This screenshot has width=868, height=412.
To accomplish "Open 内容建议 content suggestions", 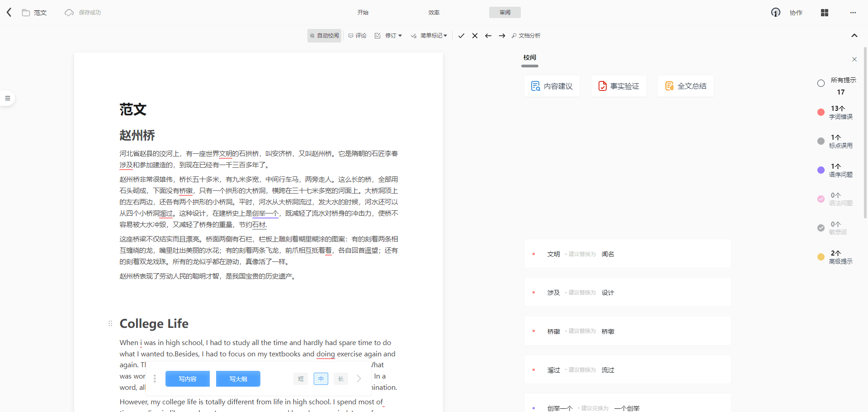I will coord(552,86).
